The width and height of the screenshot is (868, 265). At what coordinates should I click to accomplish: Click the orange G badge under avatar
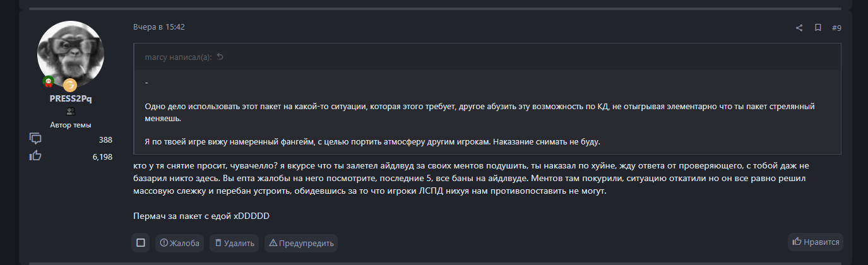point(69,85)
